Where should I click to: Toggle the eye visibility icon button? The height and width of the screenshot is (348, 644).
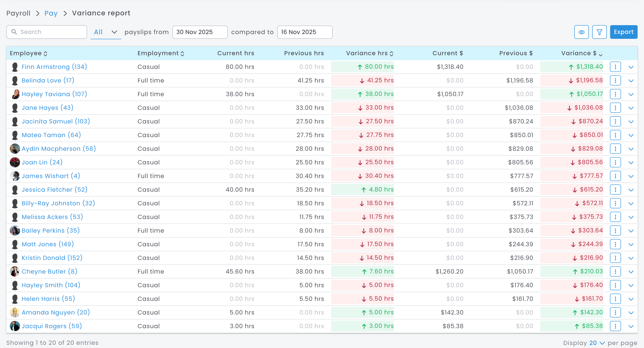pos(581,32)
